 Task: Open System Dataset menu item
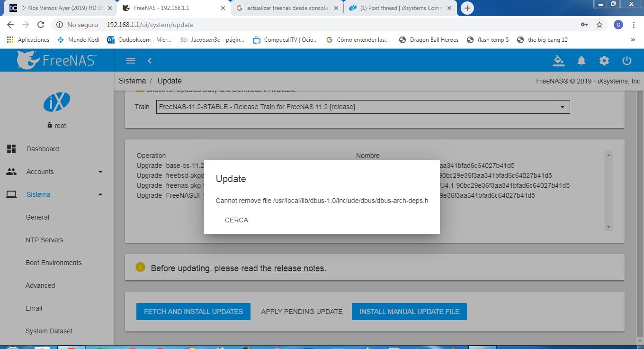tap(49, 331)
